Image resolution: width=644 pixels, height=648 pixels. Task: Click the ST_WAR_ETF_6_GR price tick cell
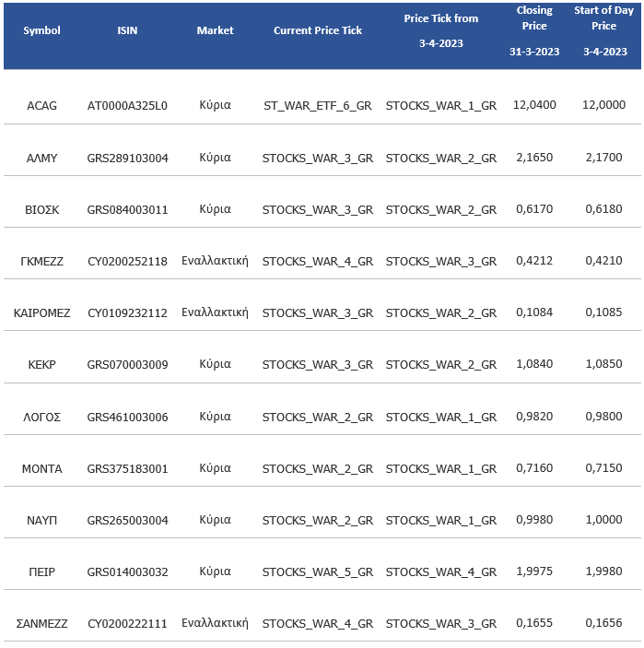[x=318, y=106]
